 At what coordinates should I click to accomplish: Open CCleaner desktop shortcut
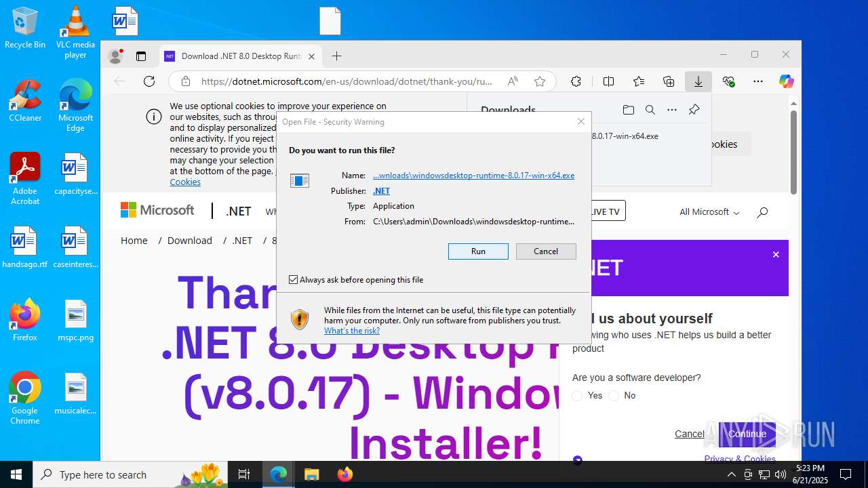(25, 100)
